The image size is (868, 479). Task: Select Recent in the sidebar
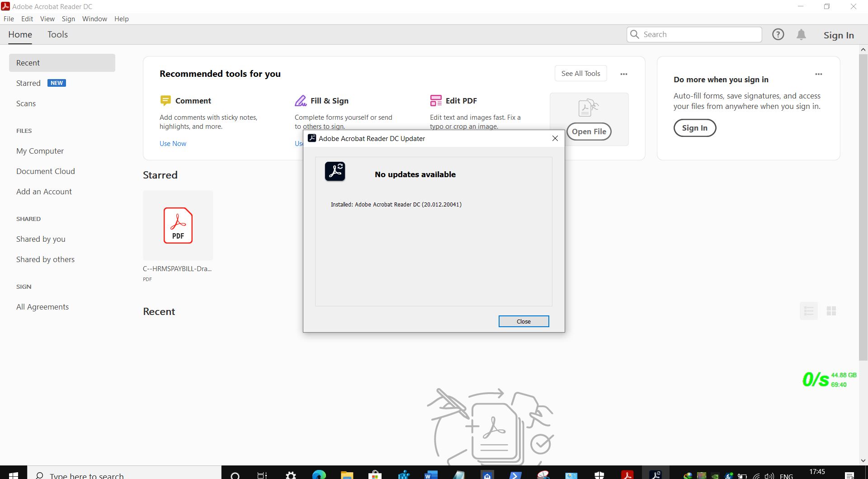point(62,63)
